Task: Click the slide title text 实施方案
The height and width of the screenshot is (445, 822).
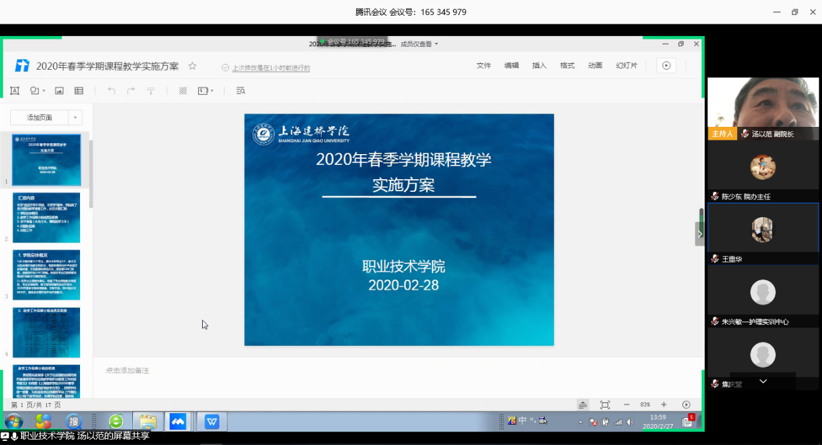Action: pyautogui.click(x=403, y=185)
